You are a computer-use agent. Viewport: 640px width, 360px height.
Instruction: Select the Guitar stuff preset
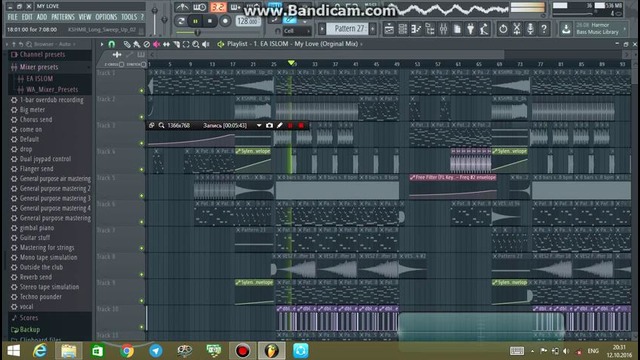(x=35, y=238)
